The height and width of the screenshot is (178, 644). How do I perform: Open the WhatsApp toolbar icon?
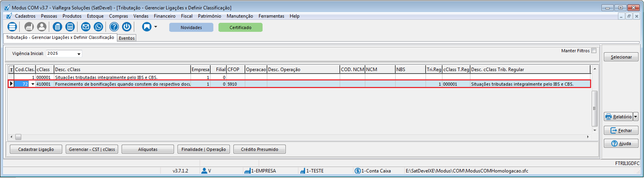[x=98, y=27]
